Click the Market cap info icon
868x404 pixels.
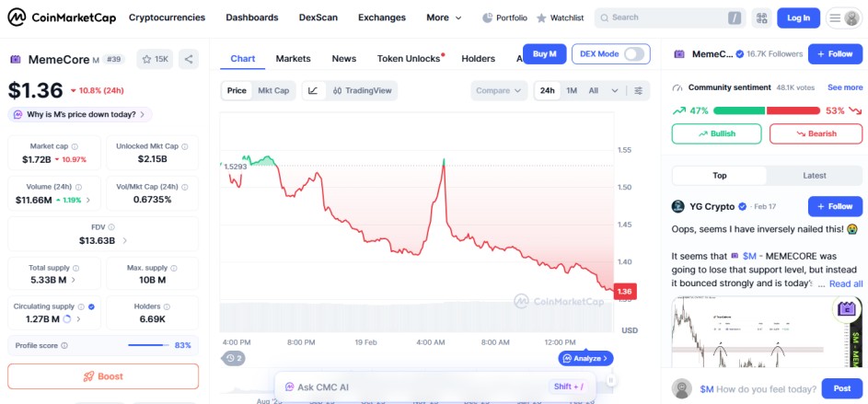coord(75,146)
